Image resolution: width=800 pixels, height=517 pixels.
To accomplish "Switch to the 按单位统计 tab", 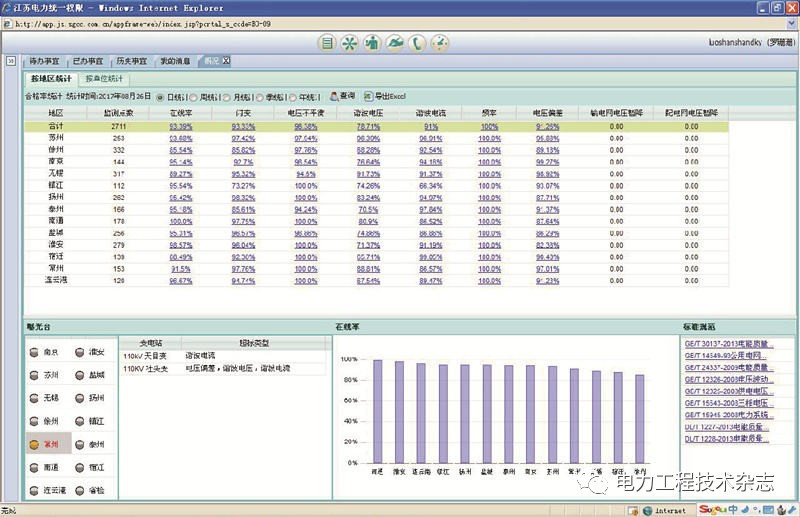I will tap(104, 77).
